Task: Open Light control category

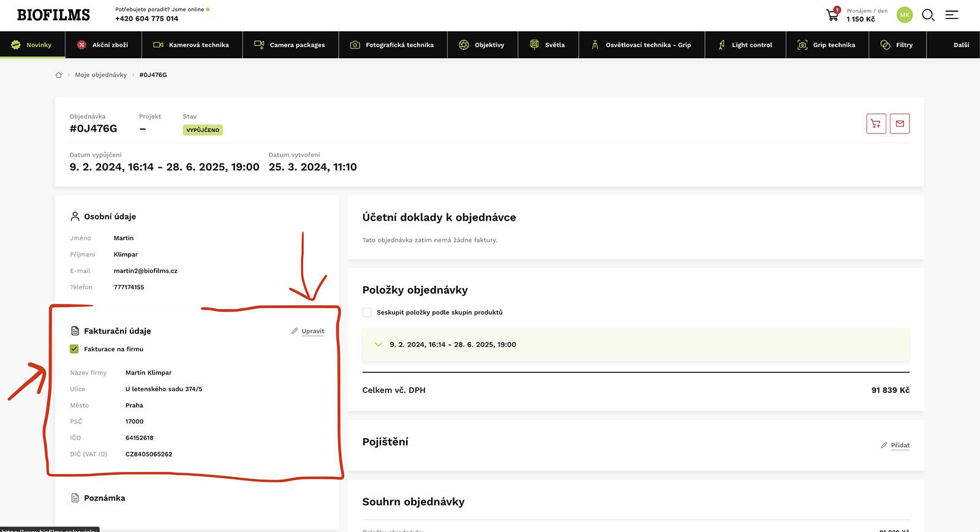Action: [x=745, y=45]
